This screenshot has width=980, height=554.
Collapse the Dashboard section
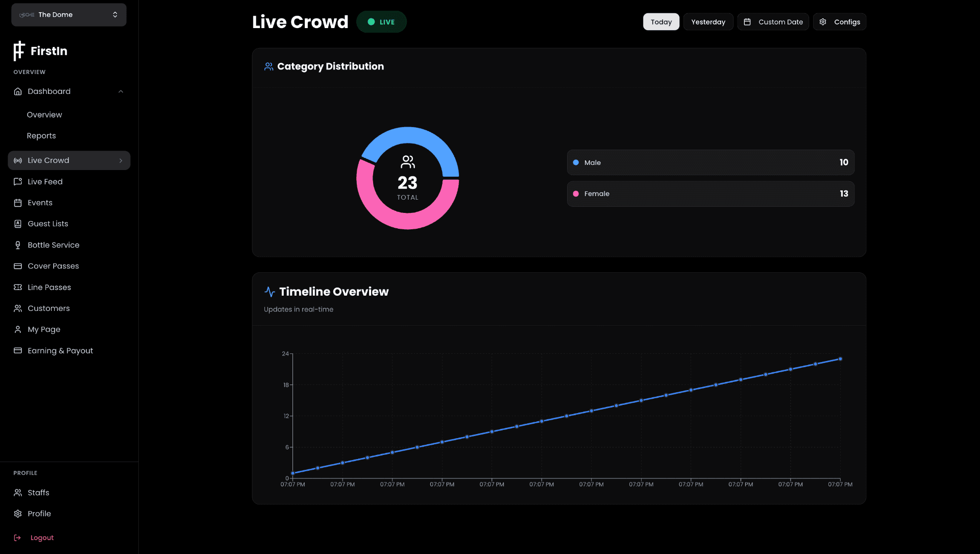click(120, 91)
